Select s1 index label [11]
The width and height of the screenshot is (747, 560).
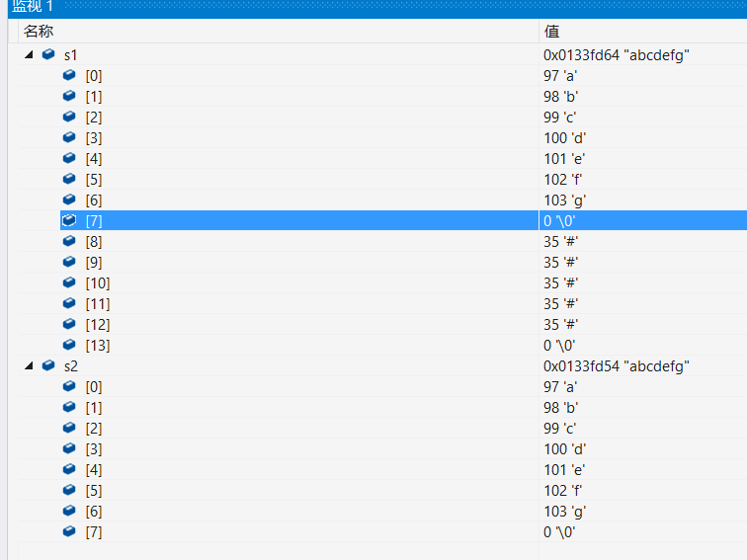click(x=98, y=304)
